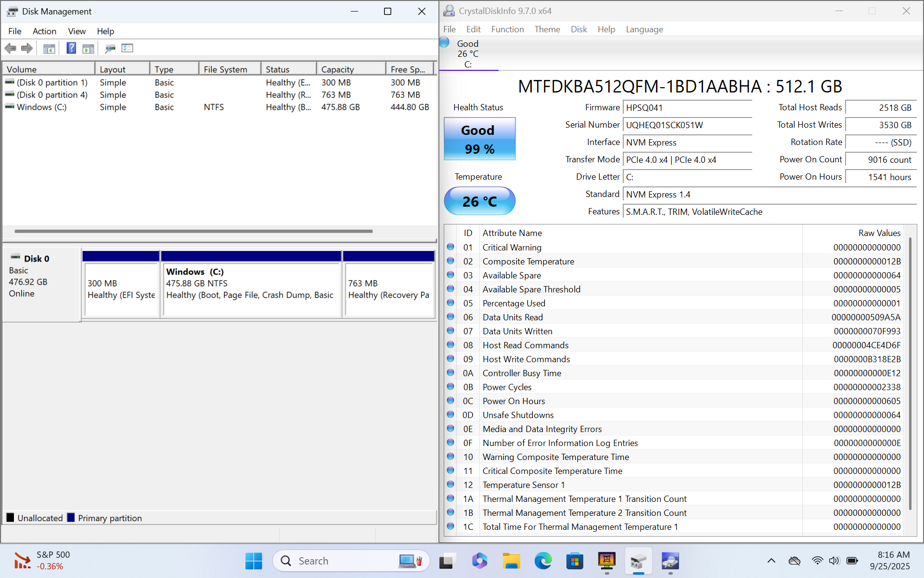Click the Primary partition blue legend swatch

click(71, 518)
